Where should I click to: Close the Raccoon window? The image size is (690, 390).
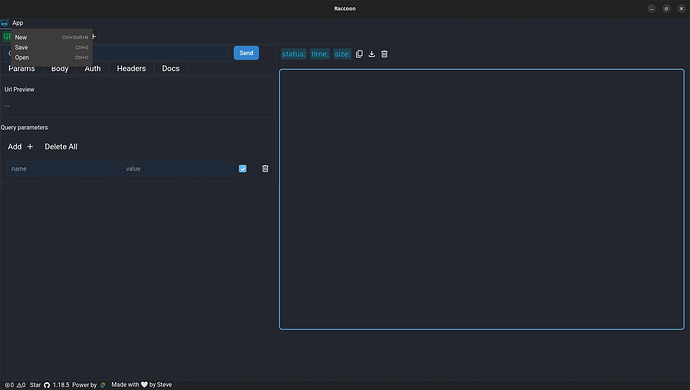681,9
